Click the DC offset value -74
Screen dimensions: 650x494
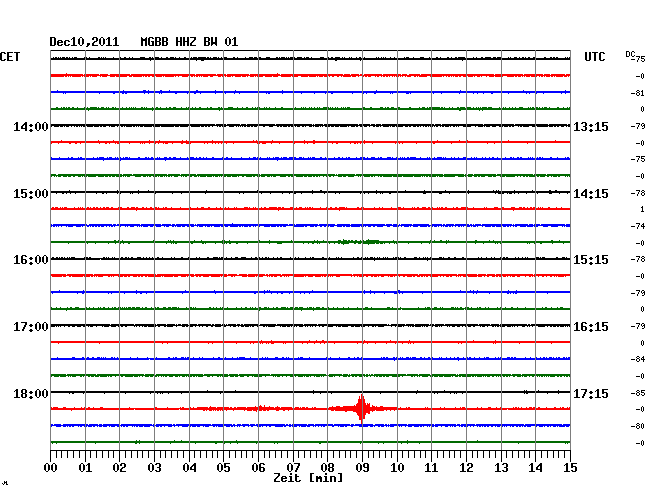[640, 226]
